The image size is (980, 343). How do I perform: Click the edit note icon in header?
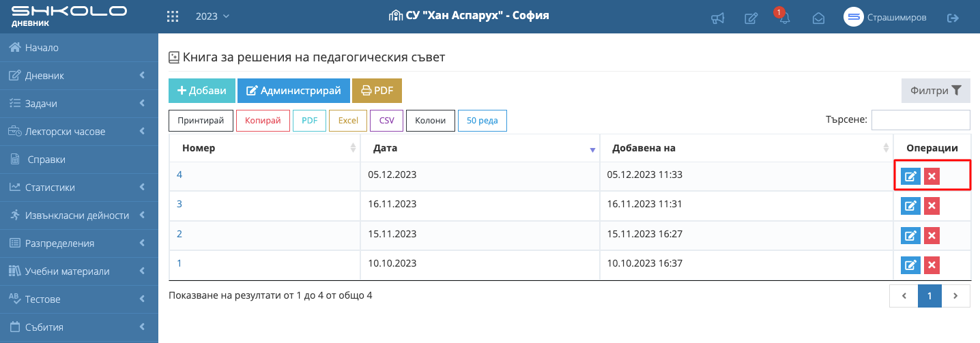[x=751, y=18]
